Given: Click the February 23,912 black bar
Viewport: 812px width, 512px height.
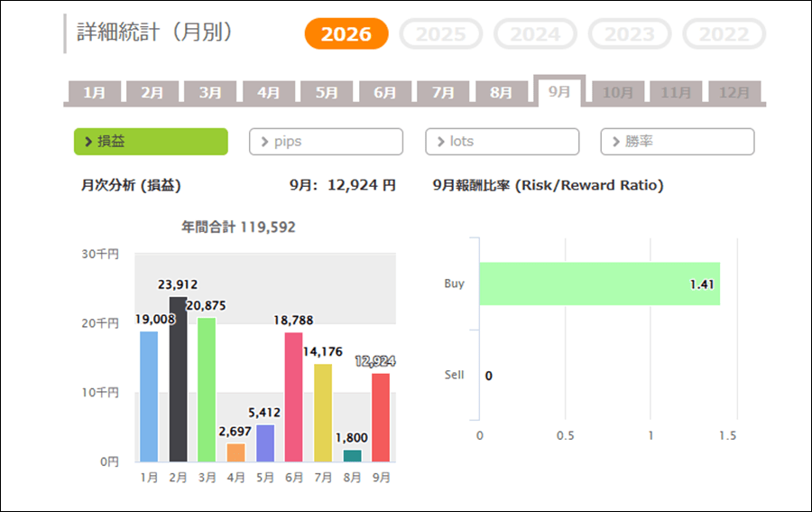Looking at the screenshot, I should pos(178,379).
